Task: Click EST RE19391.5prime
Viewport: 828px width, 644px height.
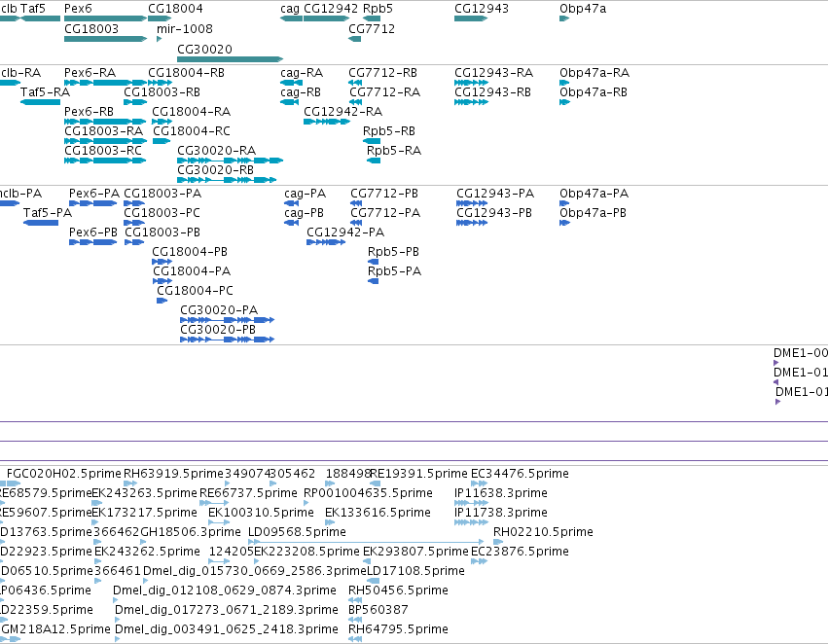Action: [418, 474]
